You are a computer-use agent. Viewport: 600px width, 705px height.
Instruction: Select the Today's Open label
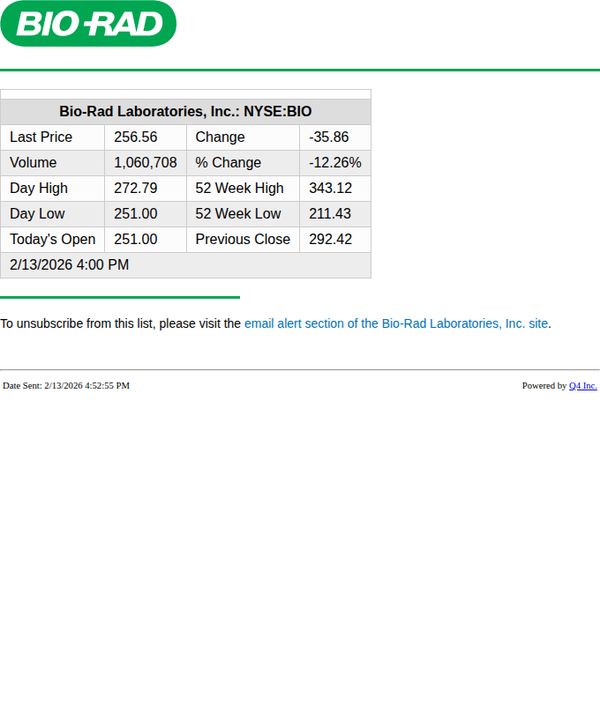[x=53, y=240]
